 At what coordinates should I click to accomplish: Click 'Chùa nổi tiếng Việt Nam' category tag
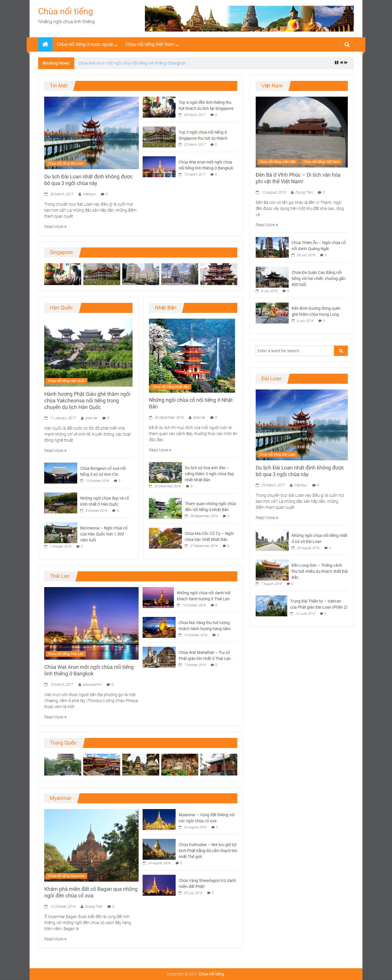click(x=321, y=162)
